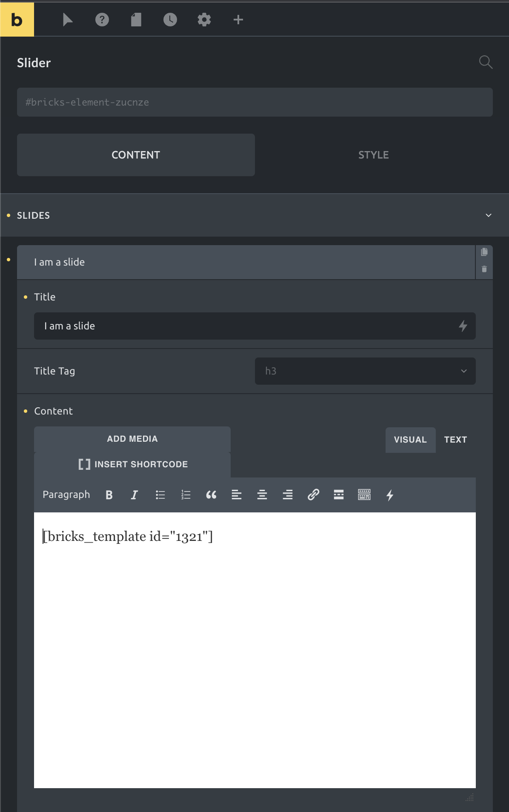This screenshot has width=509, height=812.
Task: Insert a numbered list
Action: point(186,495)
